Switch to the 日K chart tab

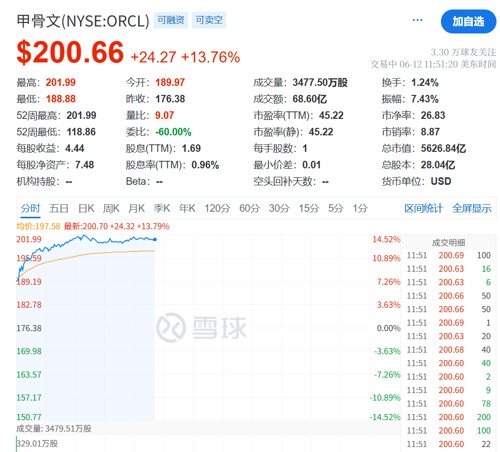tap(86, 208)
